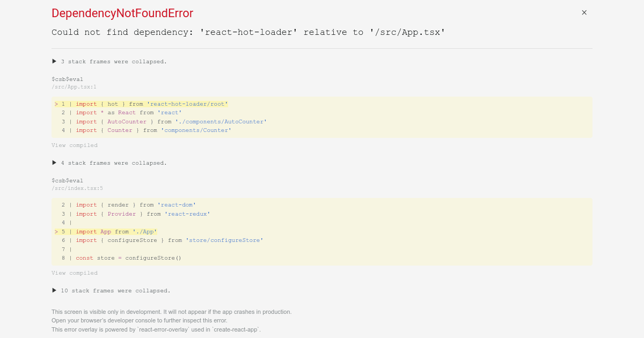The width and height of the screenshot is (644, 338).
Task: Click the disclosure triangle above $csb$eval
Action: click(x=54, y=61)
